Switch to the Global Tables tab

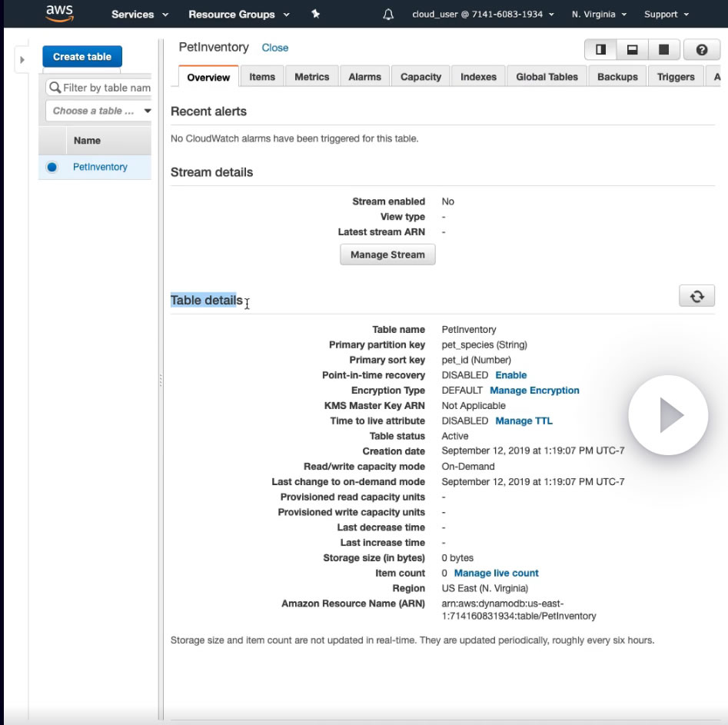pos(547,77)
